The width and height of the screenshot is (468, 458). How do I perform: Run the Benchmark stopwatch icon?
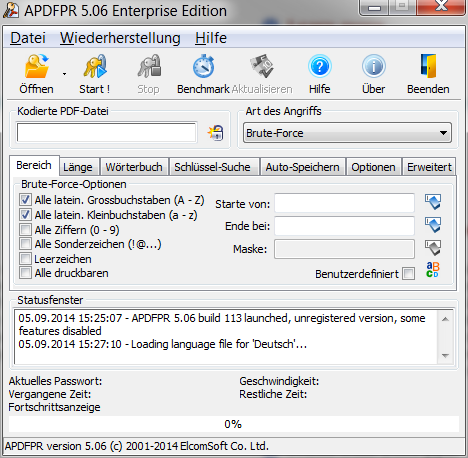[x=203, y=74]
